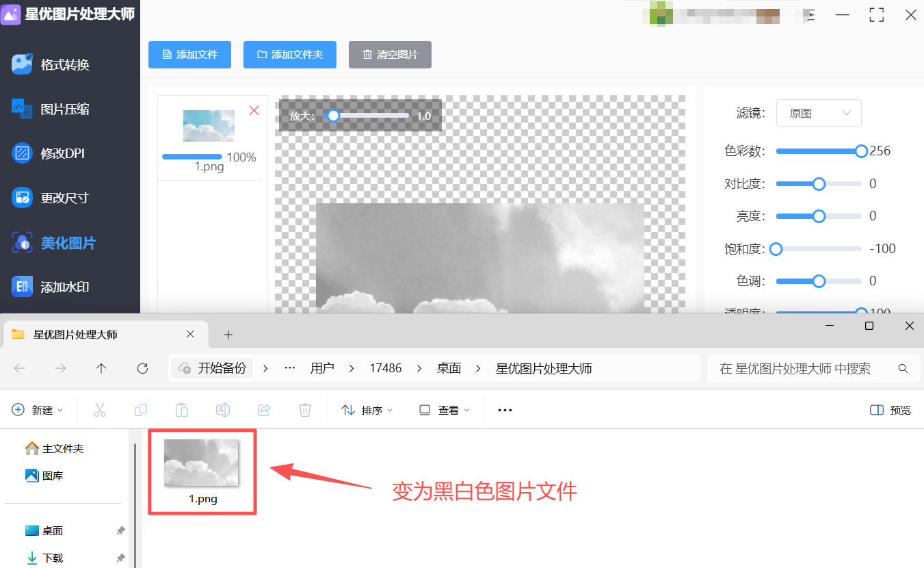Click the cut icon in Explorer toolbar

[100, 409]
